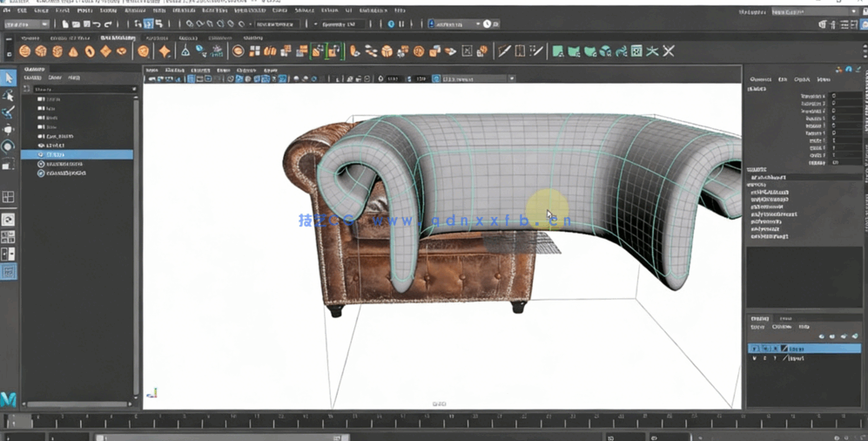Click the orange four-point star shelf icon
Viewport: 868px width, 441px height.
(x=165, y=51)
